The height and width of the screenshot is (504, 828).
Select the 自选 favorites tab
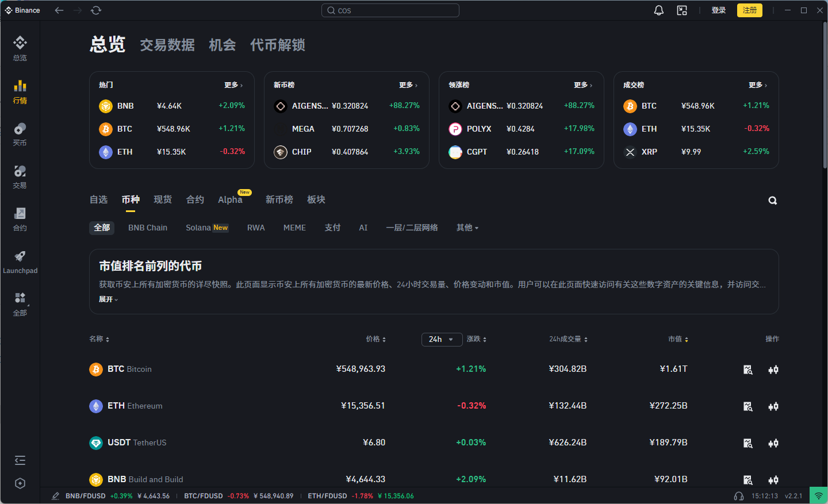99,199
